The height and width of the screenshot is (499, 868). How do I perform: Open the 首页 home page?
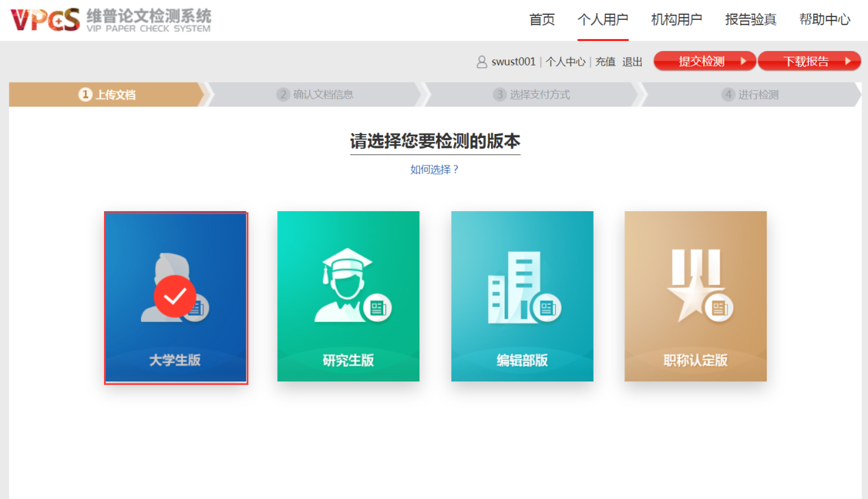coord(542,20)
